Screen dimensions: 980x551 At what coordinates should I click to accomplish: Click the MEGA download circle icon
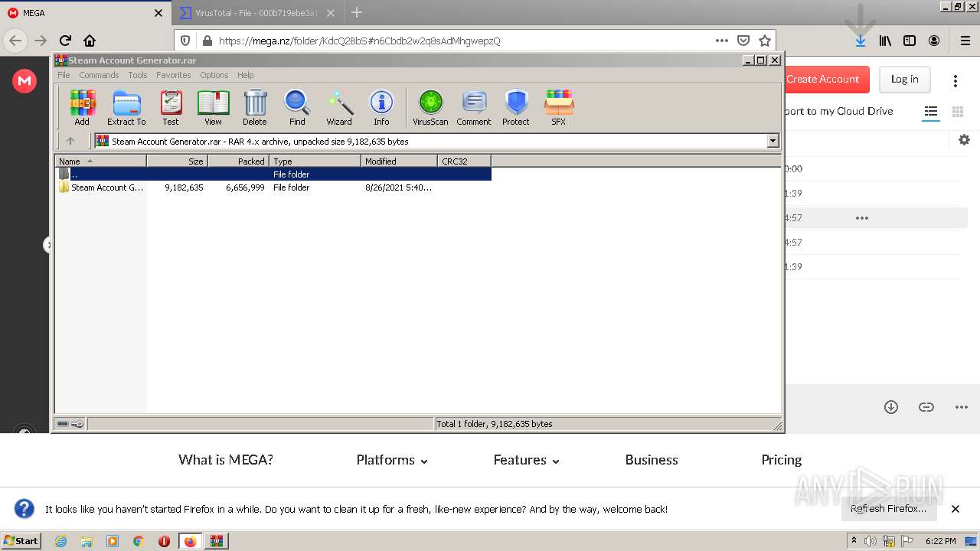[890, 407]
